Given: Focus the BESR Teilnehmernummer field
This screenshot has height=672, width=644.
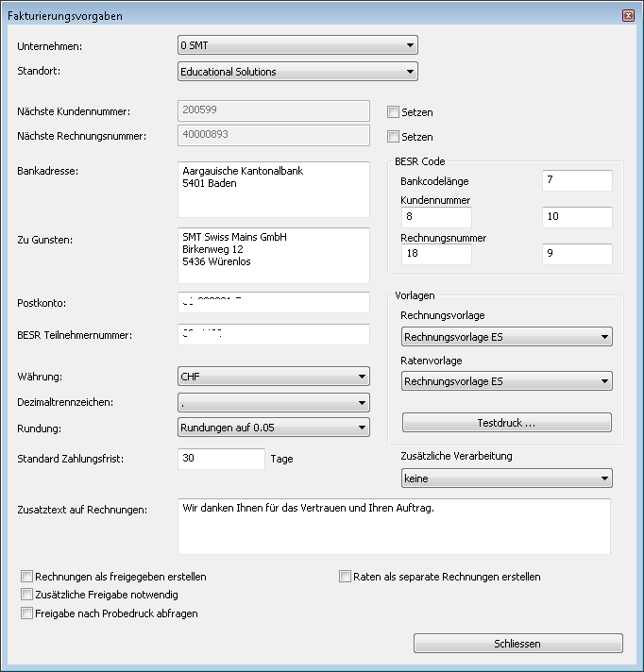Looking at the screenshot, I should (x=273, y=334).
